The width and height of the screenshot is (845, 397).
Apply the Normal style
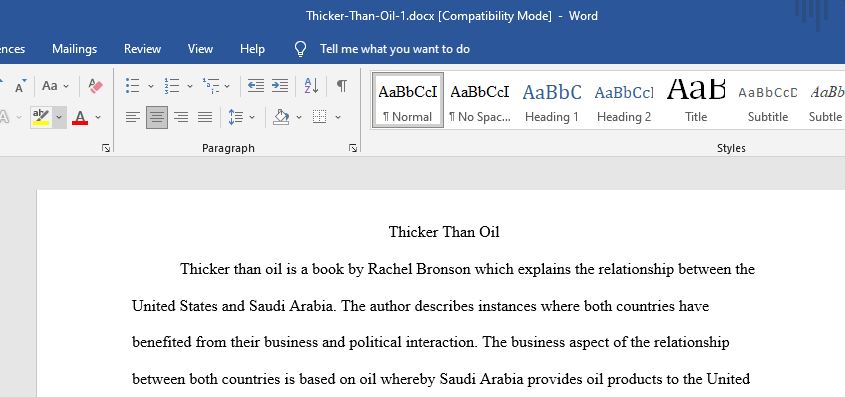pos(407,101)
